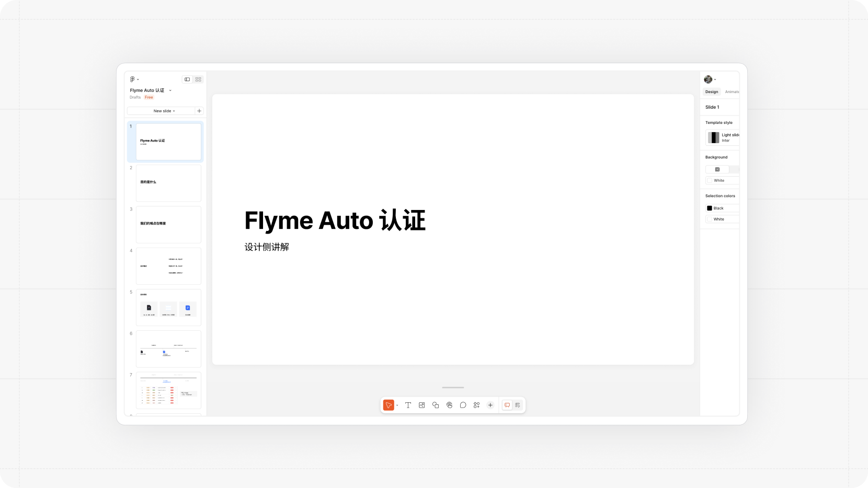This screenshot has width=868, height=488.
Task: Open the move tool options chevron
Action: (397, 405)
